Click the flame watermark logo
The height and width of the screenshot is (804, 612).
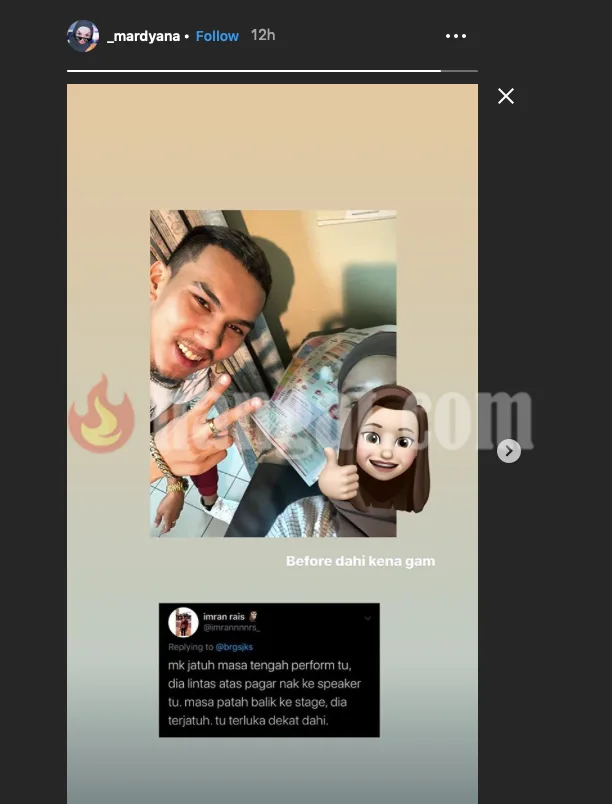(100, 416)
